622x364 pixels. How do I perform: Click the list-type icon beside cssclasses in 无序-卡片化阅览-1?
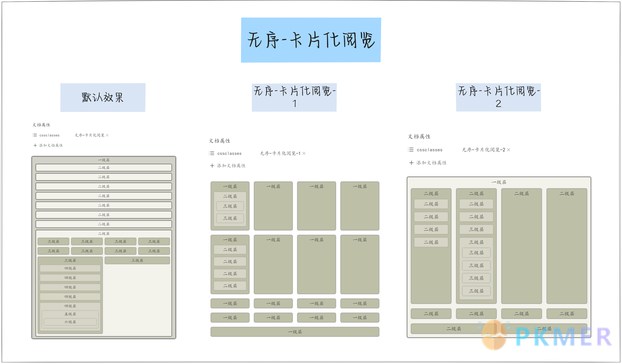pyautogui.click(x=212, y=153)
